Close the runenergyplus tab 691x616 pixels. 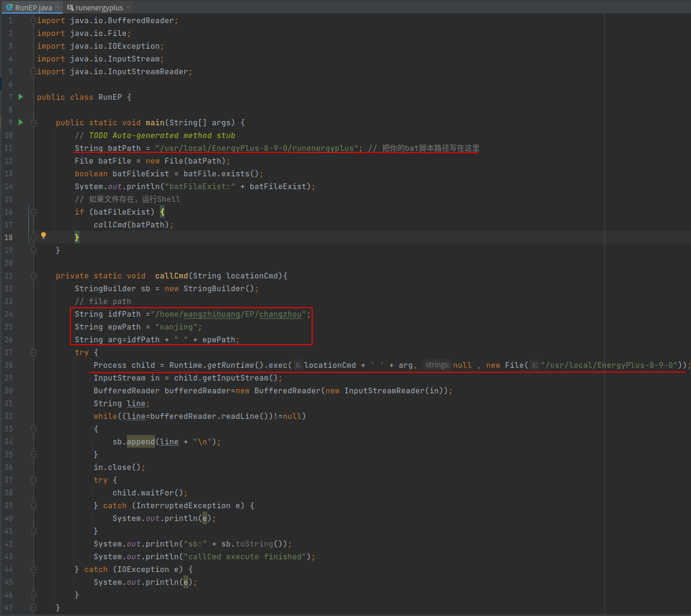pyautogui.click(x=128, y=7)
